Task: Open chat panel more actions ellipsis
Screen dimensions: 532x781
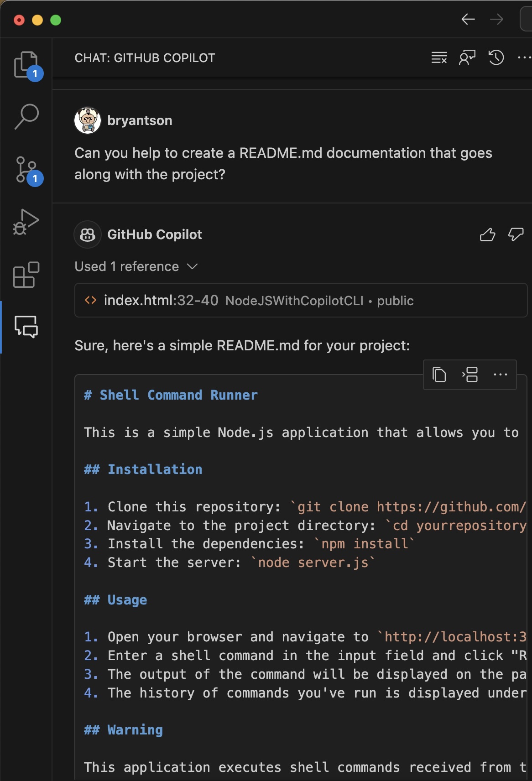Action: [524, 58]
